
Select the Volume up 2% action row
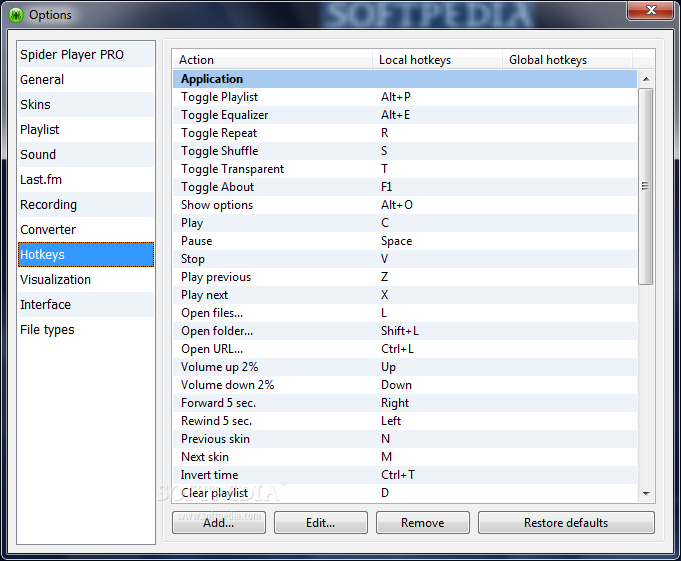(405, 367)
